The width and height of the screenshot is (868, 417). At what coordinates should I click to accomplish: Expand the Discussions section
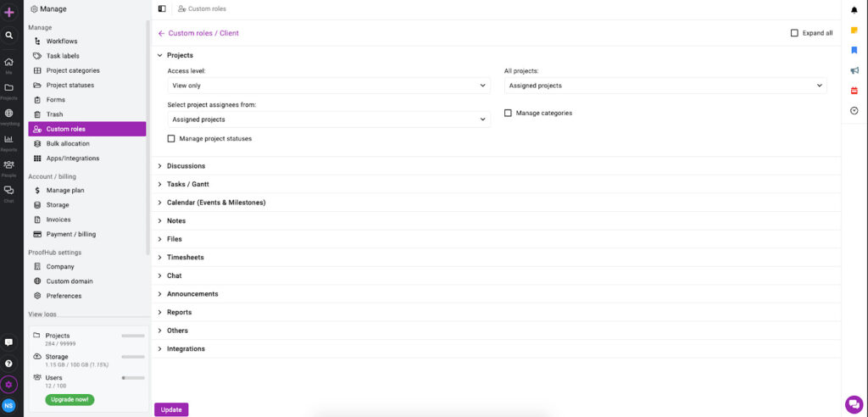pyautogui.click(x=159, y=166)
